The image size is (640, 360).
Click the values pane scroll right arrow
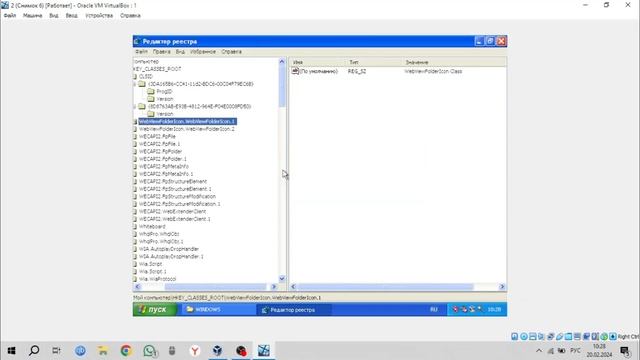tap(502, 287)
